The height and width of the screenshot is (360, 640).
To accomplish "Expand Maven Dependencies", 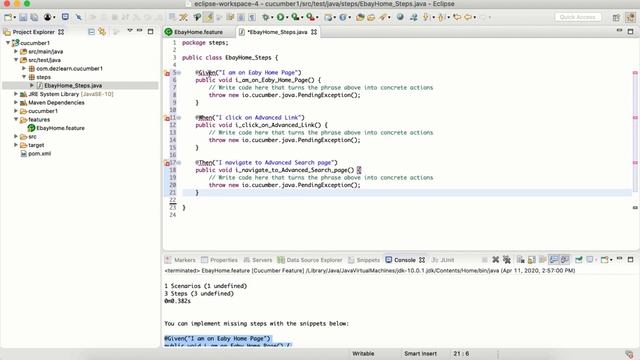I will 16,102.
